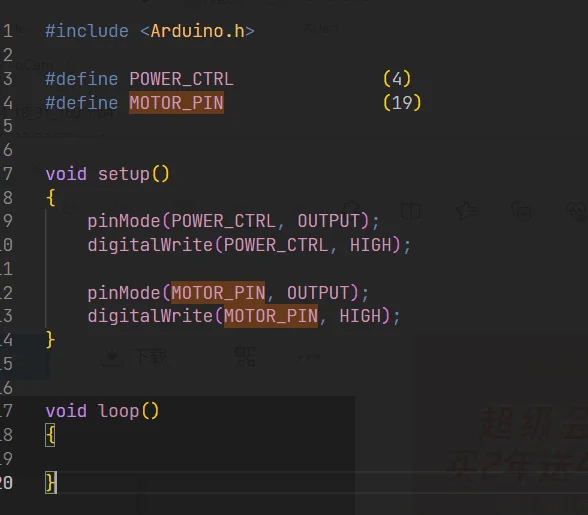
Task: Click highlighted MOTOR_PIN inside pinMode call
Action: click(x=218, y=293)
